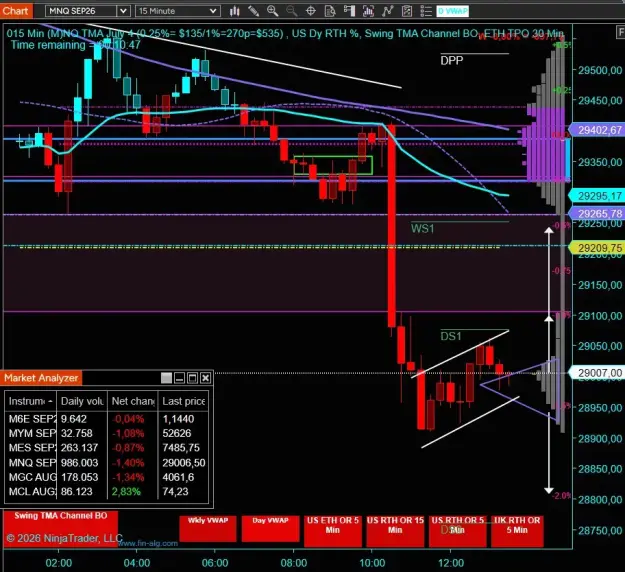Click the 7485,75 last price cell
The width and height of the screenshot is (625, 572).
[x=181, y=448]
